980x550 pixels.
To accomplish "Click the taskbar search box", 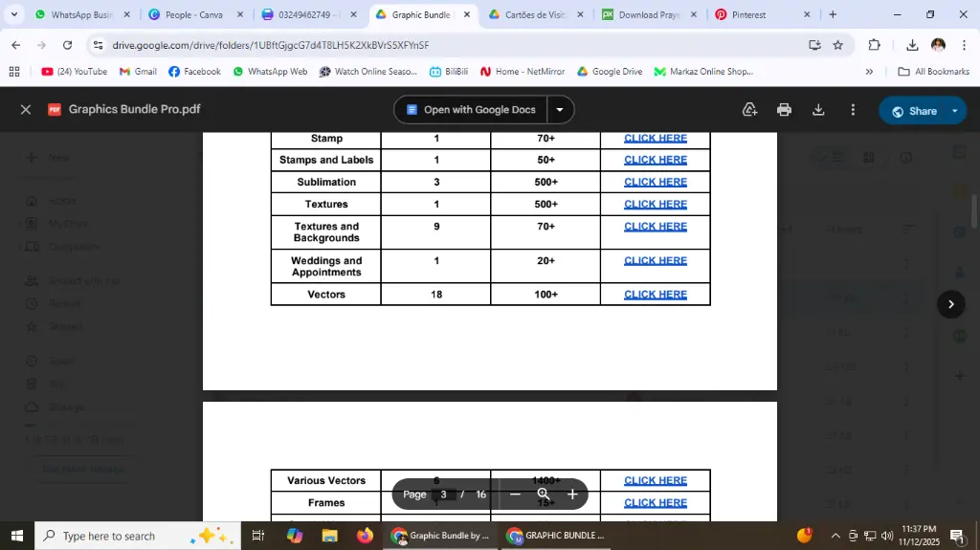I will pyautogui.click(x=138, y=536).
